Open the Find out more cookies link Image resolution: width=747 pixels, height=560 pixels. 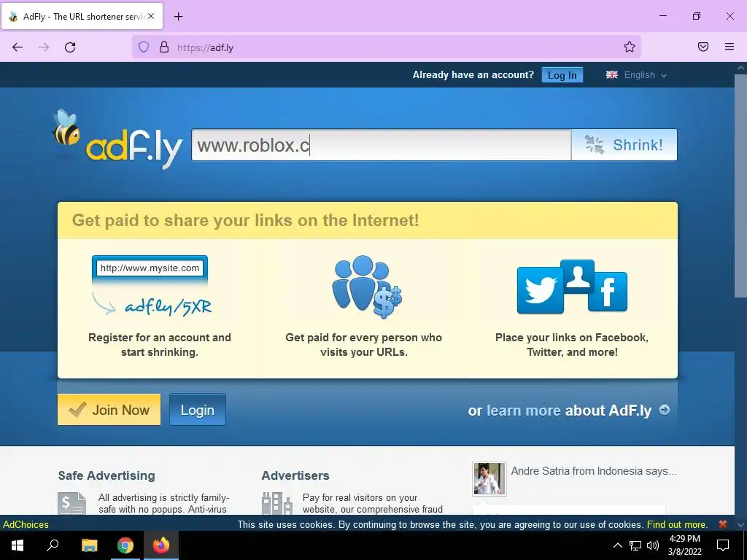pos(677,524)
